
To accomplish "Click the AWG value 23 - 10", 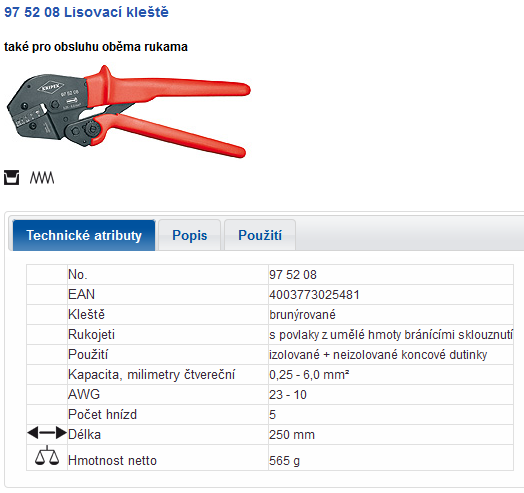I will 288,395.
